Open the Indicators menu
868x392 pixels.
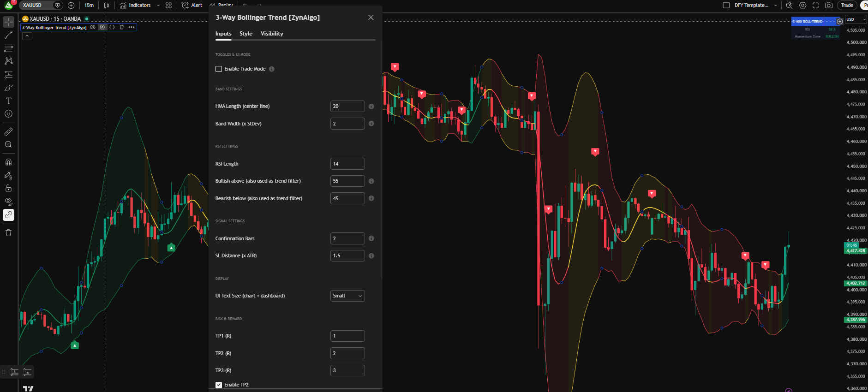pos(135,5)
